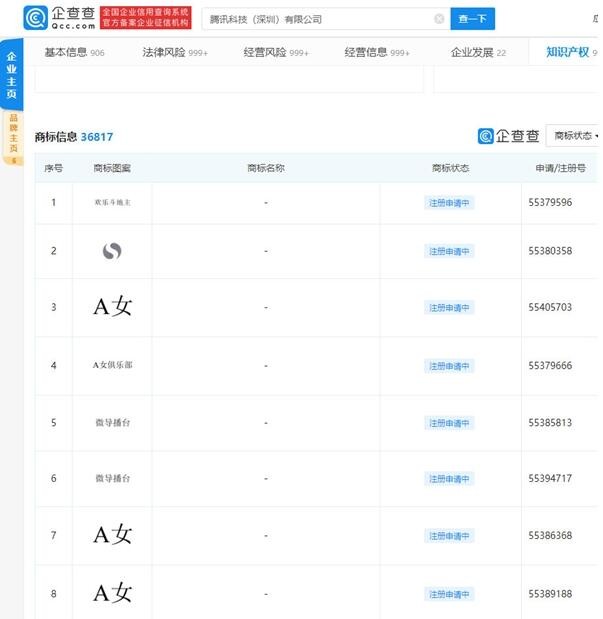Click the 微导播台 trademark image in row 5
This screenshot has width=603, height=619.
(x=112, y=423)
